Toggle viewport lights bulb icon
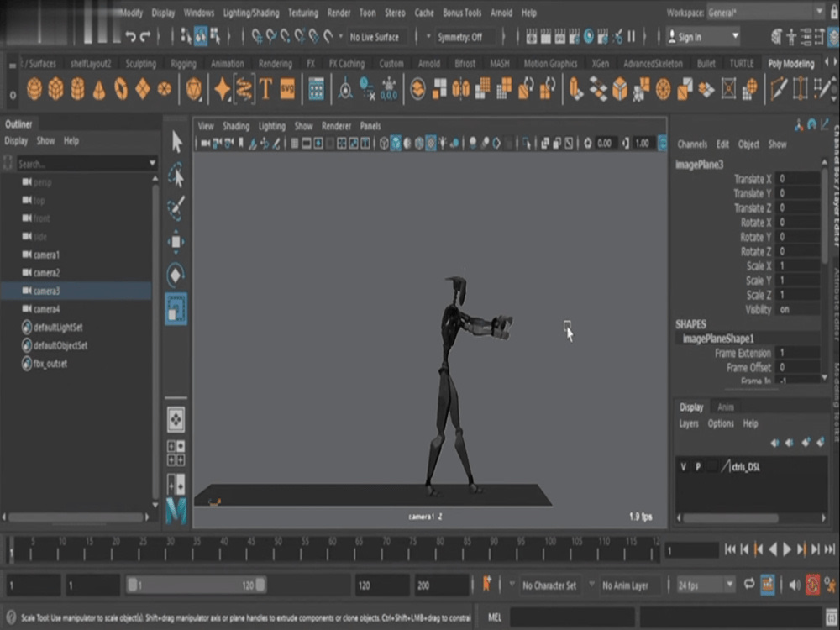Screen dimensions: 840x630 point(443,143)
